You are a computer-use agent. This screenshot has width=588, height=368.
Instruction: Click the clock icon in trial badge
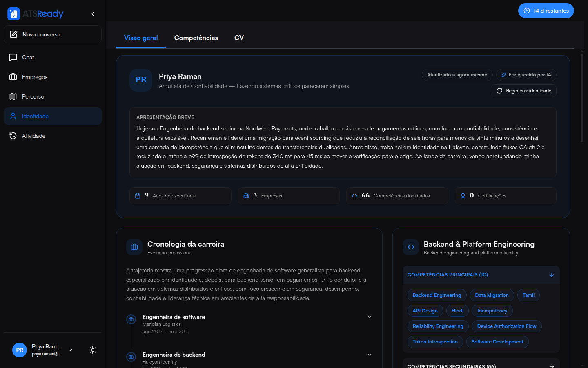[x=527, y=11]
